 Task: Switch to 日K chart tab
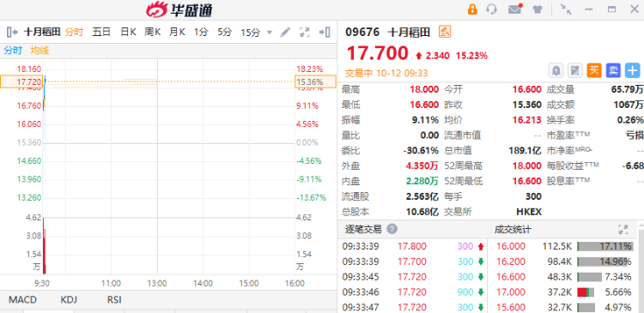(128, 32)
